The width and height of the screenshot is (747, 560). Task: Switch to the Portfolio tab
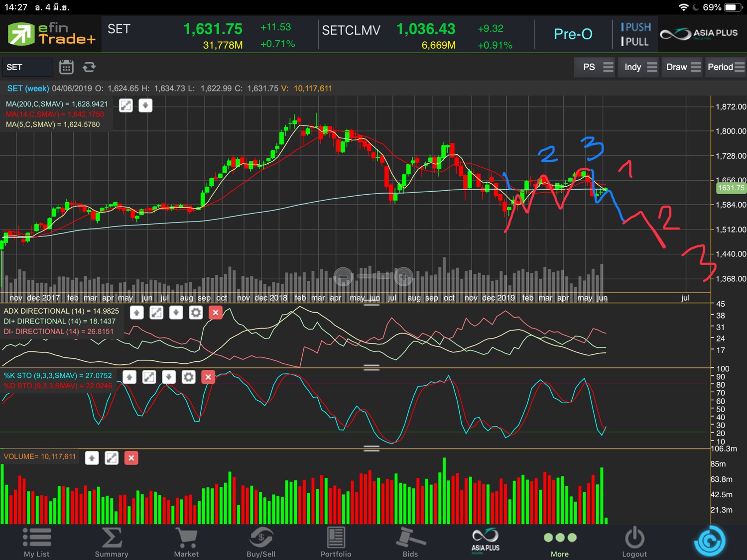(336, 543)
